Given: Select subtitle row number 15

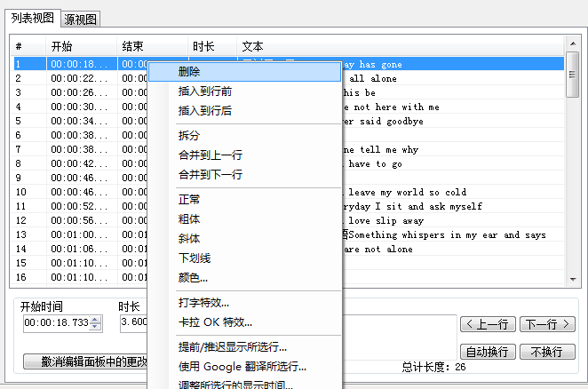Looking at the screenshot, I should [x=288, y=263].
